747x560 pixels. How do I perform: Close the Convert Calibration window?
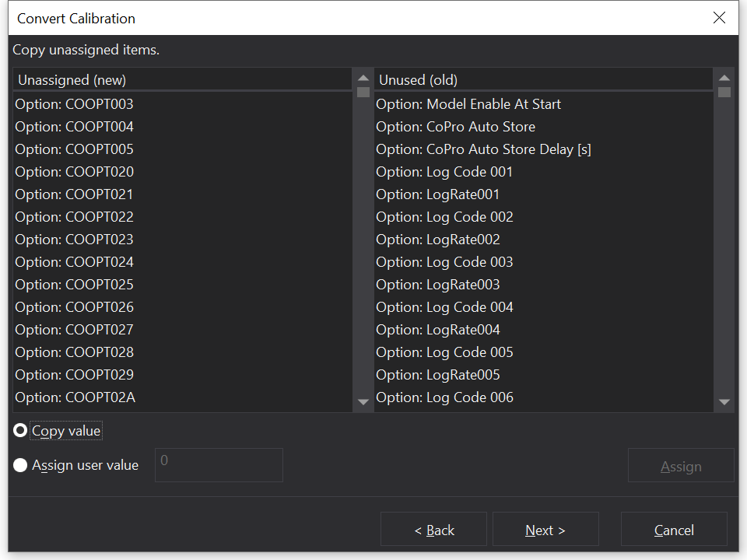coord(719,18)
